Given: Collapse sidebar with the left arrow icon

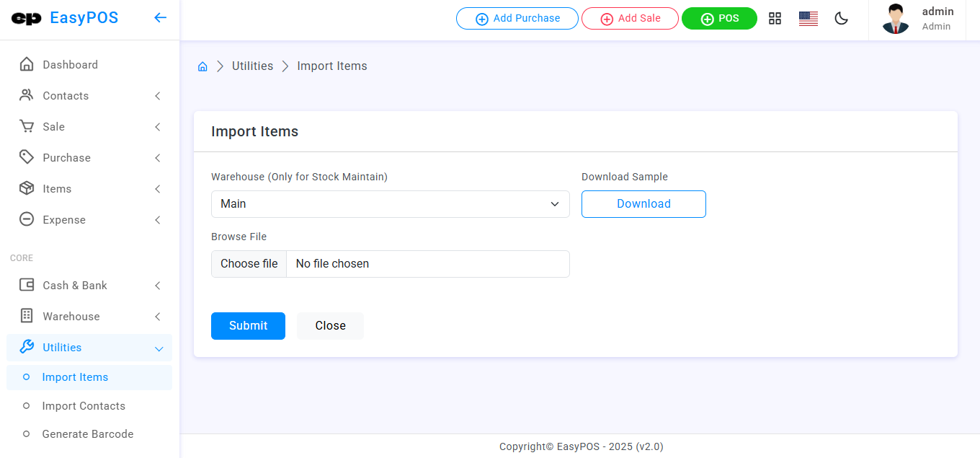Looking at the screenshot, I should (160, 18).
